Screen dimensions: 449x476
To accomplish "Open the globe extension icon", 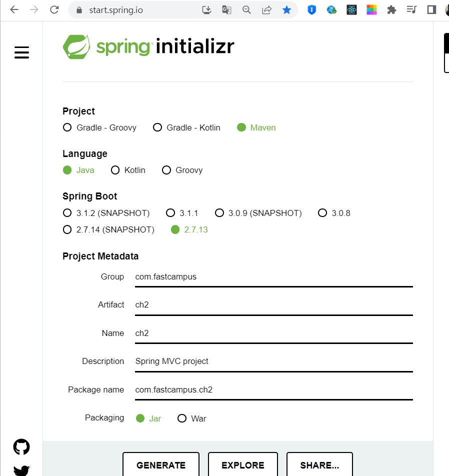I will click(x=331, y=10).
